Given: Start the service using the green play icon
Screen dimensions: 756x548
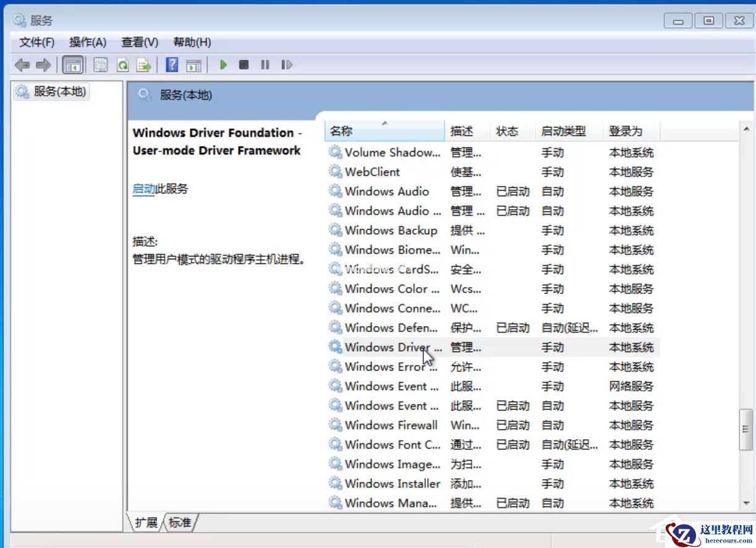Looking at the screenshot, I should [223, 64].
